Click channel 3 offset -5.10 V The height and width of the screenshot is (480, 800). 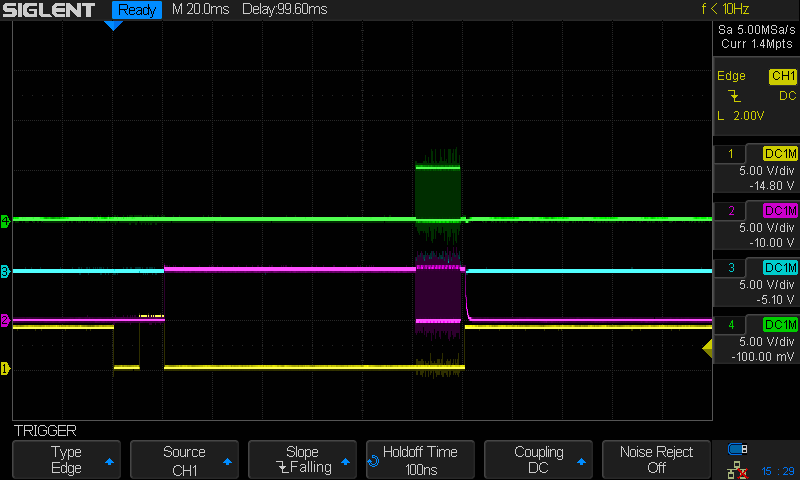click(774, 299)
